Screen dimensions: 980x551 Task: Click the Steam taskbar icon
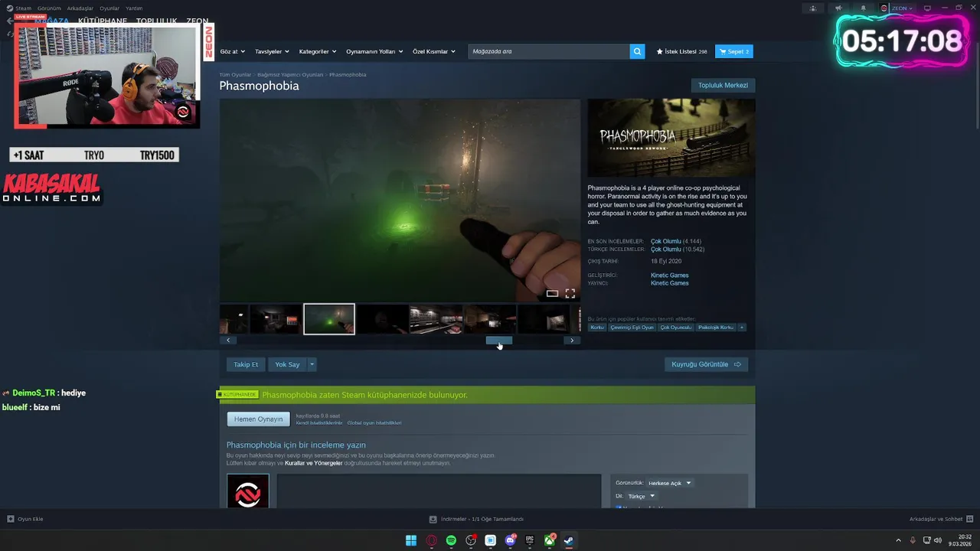[x=569, y=540]
